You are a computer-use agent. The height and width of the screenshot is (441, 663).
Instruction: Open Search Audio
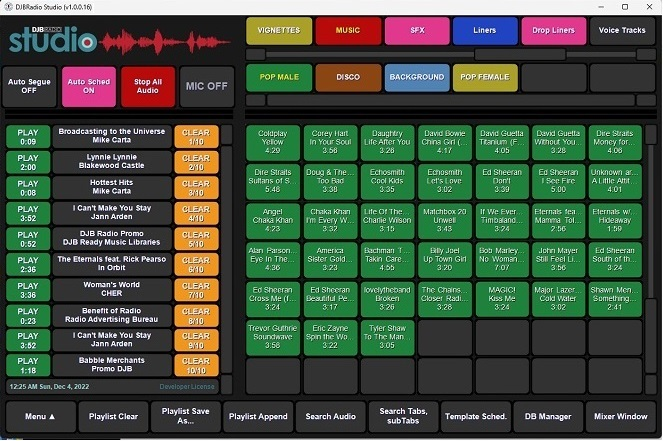point(331,416)
